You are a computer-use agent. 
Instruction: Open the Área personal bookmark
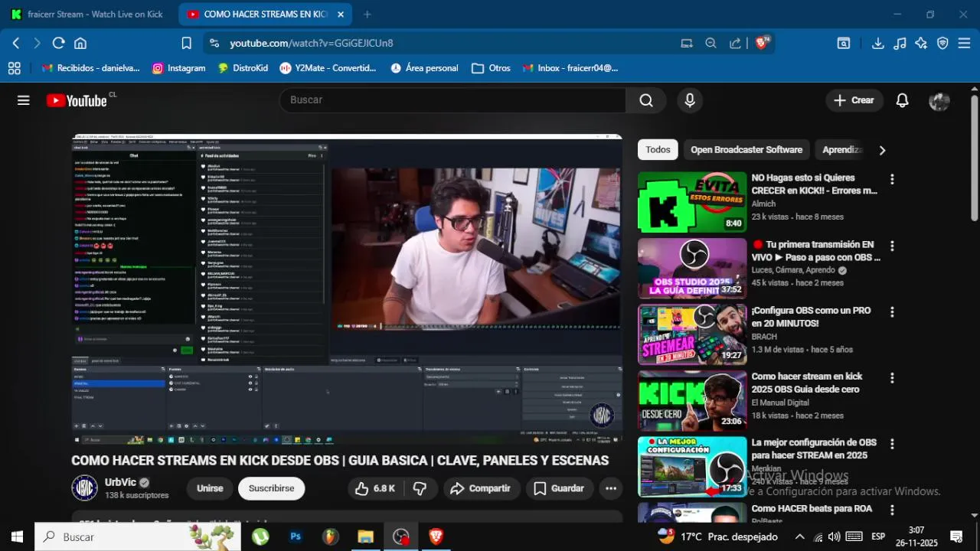tap(424, 68)
